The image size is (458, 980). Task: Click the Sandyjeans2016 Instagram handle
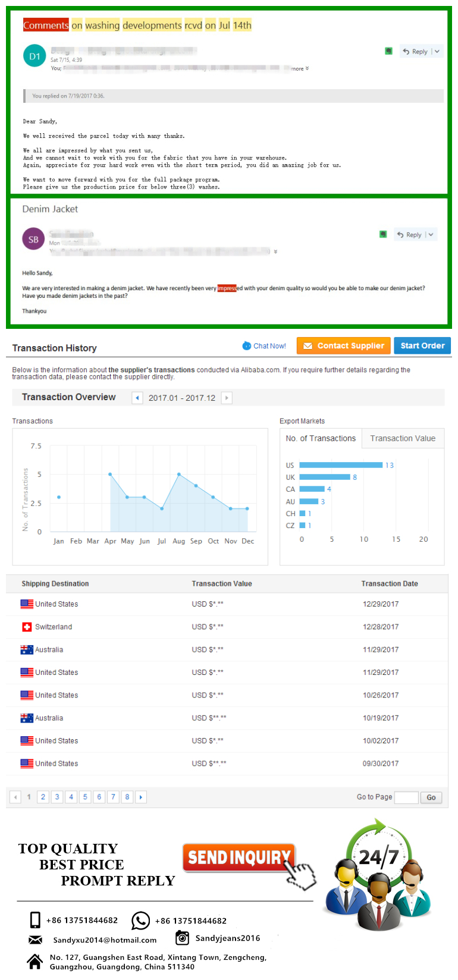point(228,938)
